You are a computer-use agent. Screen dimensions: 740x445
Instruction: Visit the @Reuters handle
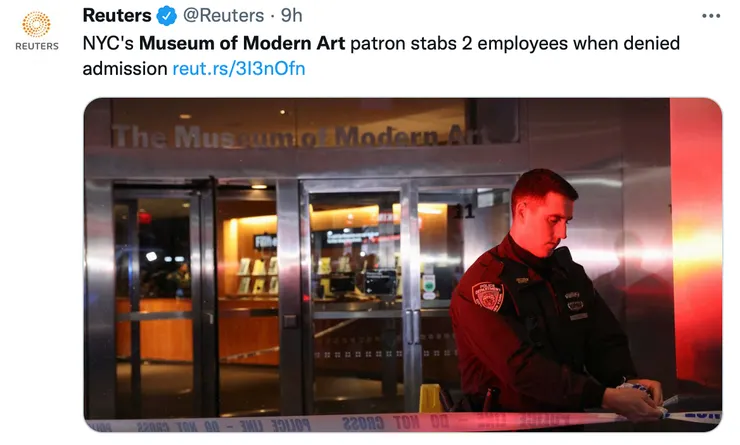223,16
